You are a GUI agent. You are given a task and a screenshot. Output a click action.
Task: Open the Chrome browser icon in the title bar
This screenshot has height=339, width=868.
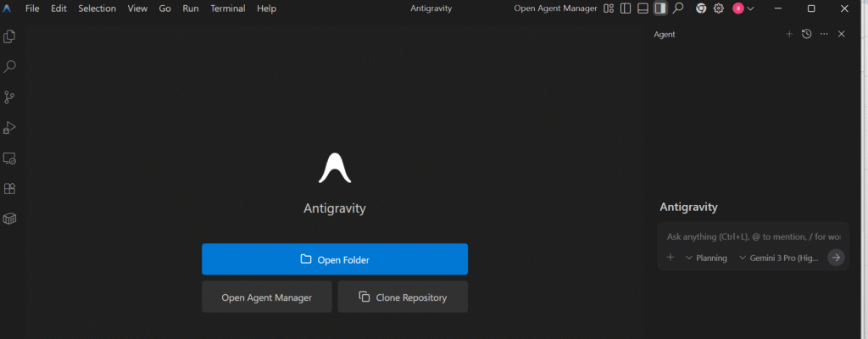[x=701, y=8]
